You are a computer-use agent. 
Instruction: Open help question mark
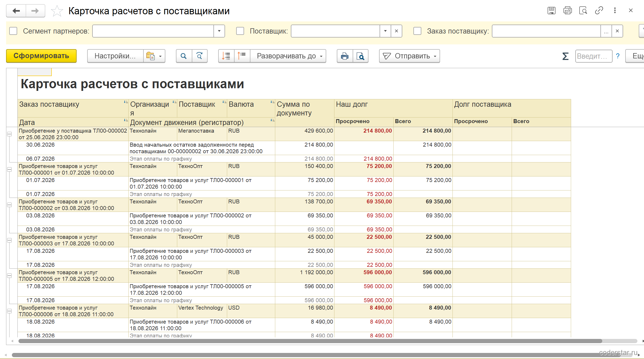tap(618, 56)
